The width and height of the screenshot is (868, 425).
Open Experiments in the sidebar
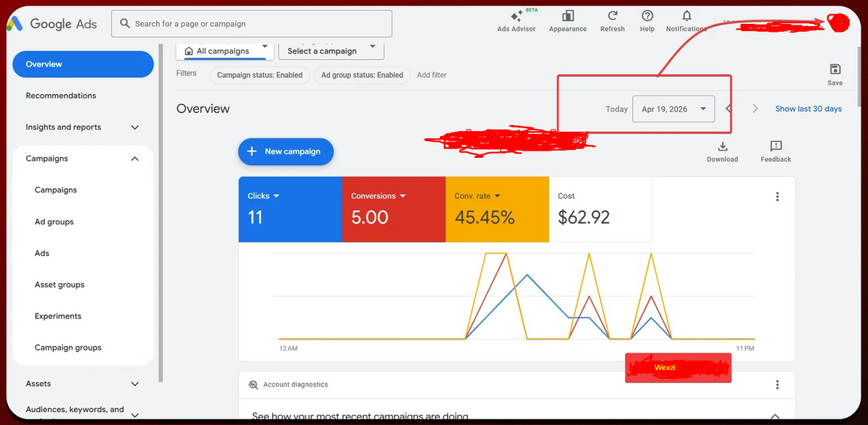[58, 316]
